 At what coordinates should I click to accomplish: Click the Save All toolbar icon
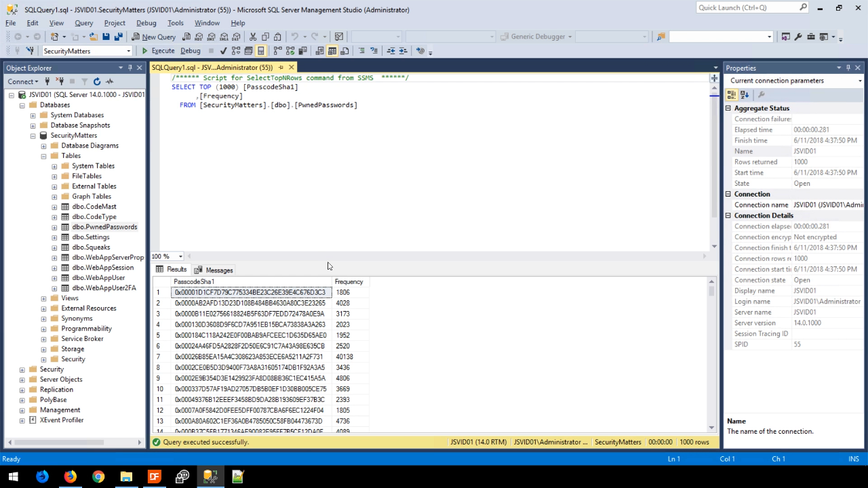coord(118,37)
